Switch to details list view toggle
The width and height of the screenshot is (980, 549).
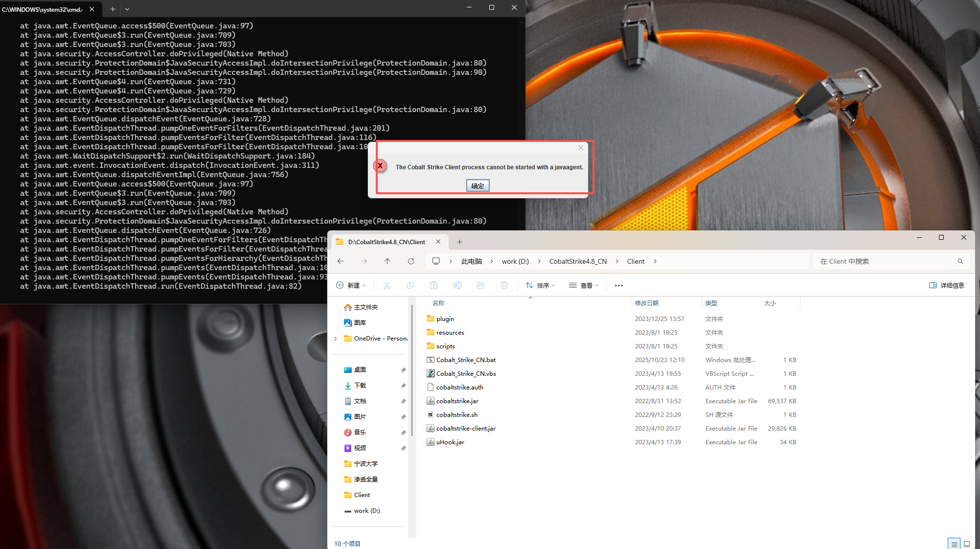[x=954, y=544]
